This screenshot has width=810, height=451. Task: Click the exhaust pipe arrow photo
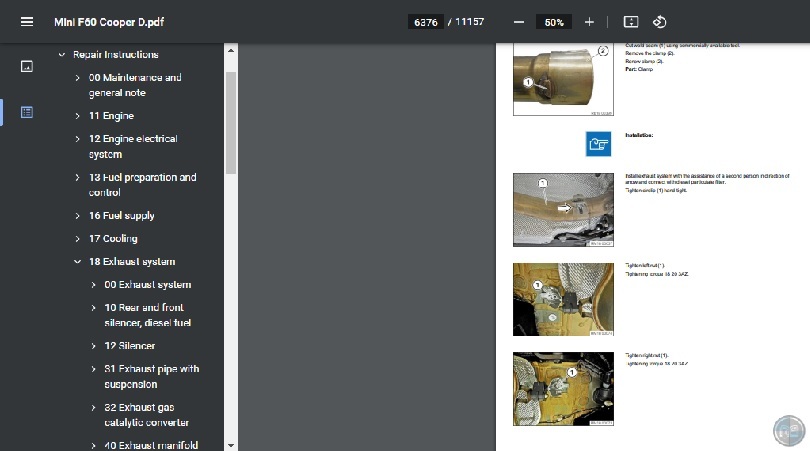coord(563,210)
